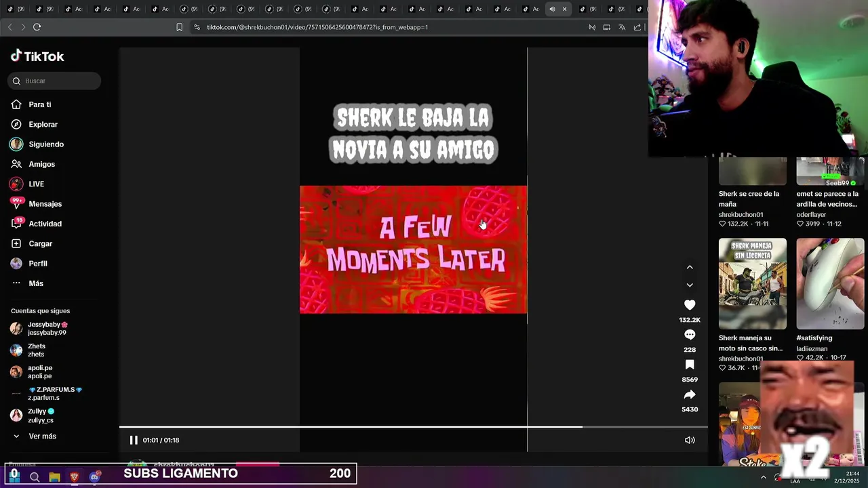Open 'Sherk maneja sin licencia' thumbnail

tap(753, 283)
